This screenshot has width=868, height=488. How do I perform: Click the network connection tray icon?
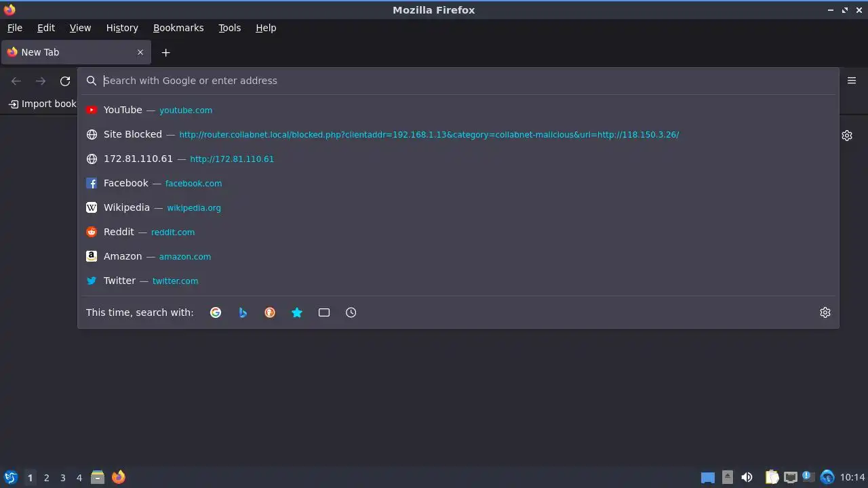(x=790, y=477)
